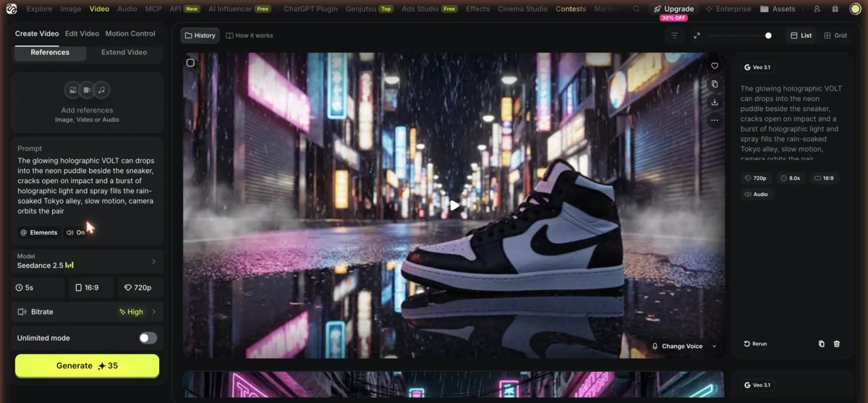Click the 16:9 badge in details panel
The image size is (868, 403).
click(x=823, y=178)
